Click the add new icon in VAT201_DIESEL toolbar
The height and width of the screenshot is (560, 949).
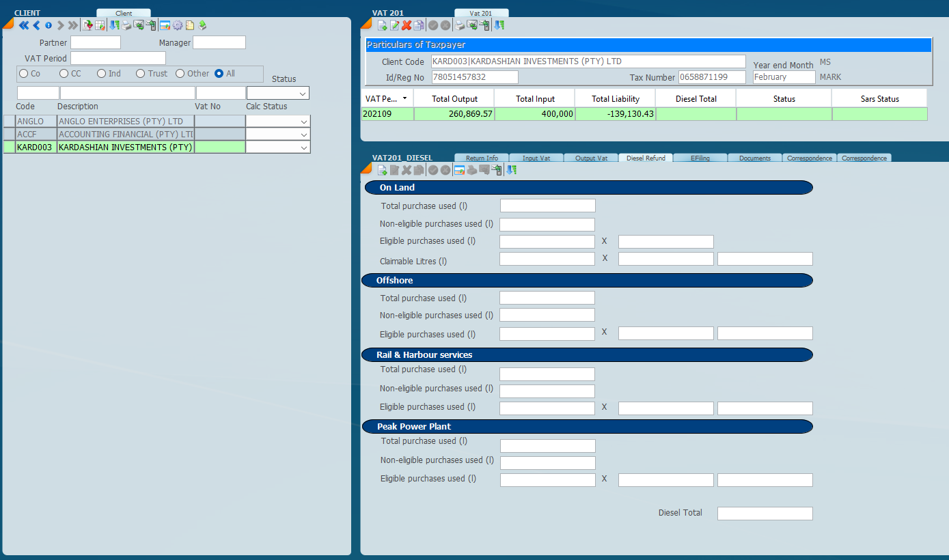(383, 170)
